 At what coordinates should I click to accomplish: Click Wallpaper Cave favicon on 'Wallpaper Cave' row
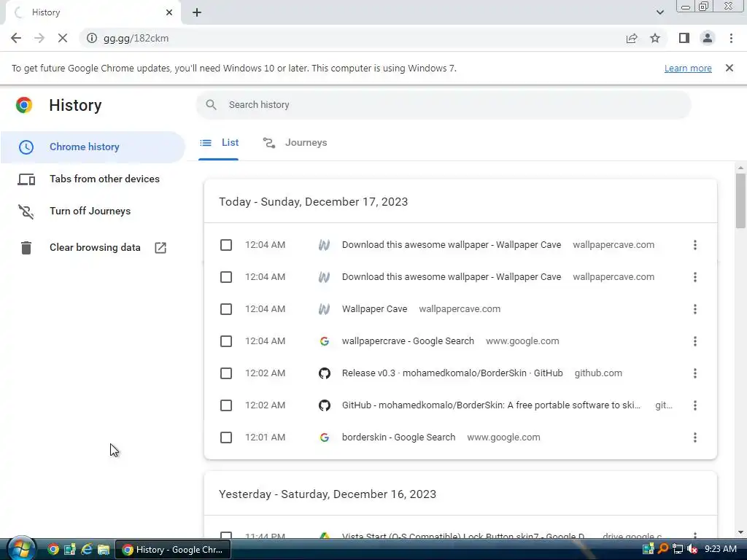[324, 309]
